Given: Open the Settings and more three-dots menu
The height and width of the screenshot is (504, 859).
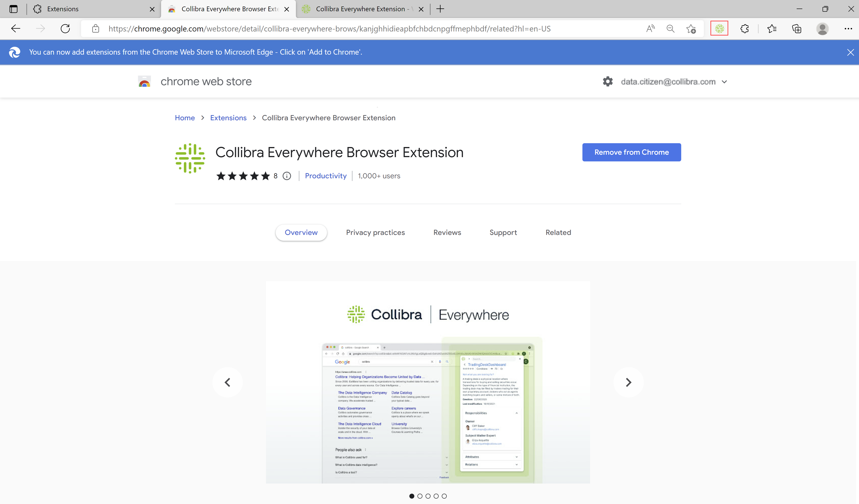Looking at the screenshot, I should point(848,29).
